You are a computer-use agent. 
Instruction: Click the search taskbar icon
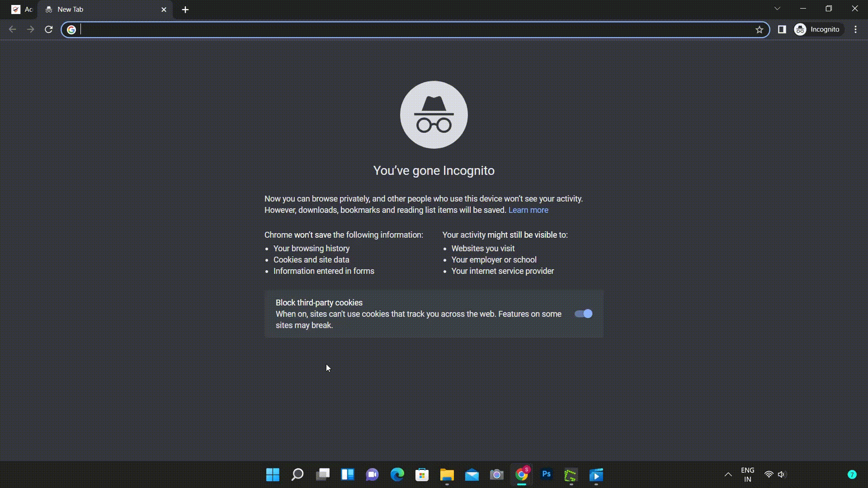coord(297,475)
